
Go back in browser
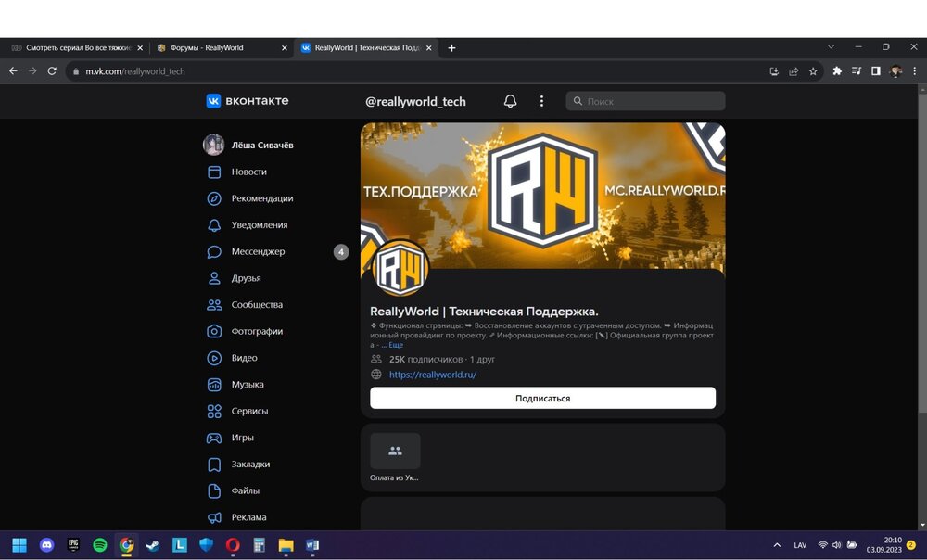click(x=13, y=71)
